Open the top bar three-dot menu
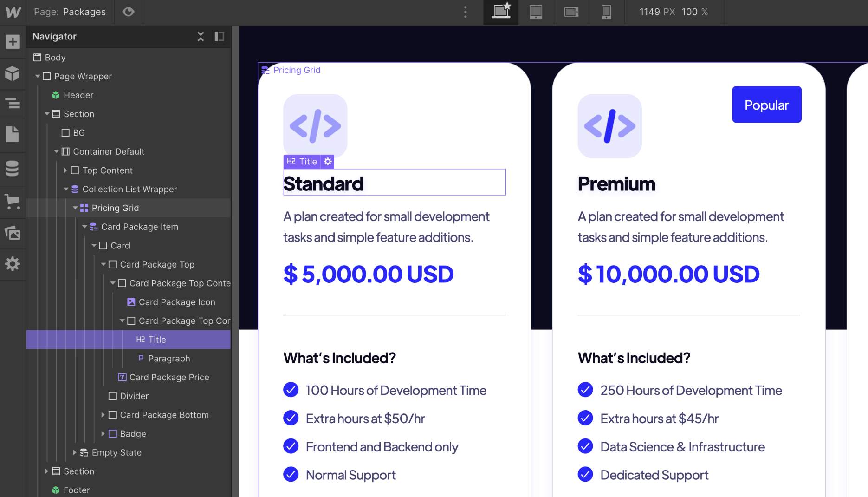 [465, 12]
